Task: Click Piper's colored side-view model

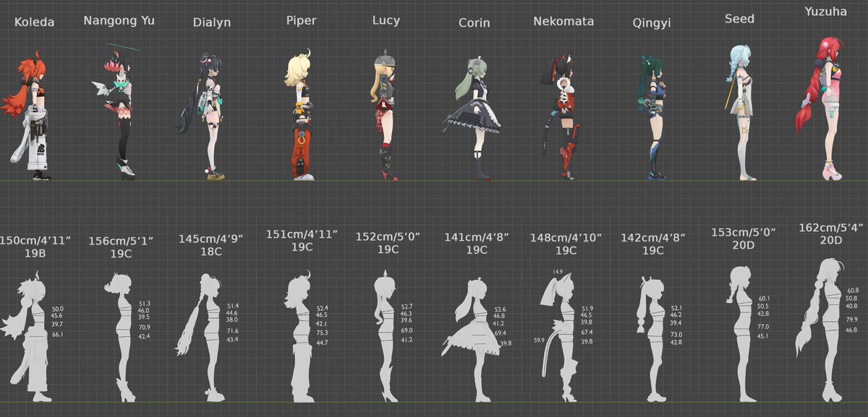Action: [x=300, y=116]
